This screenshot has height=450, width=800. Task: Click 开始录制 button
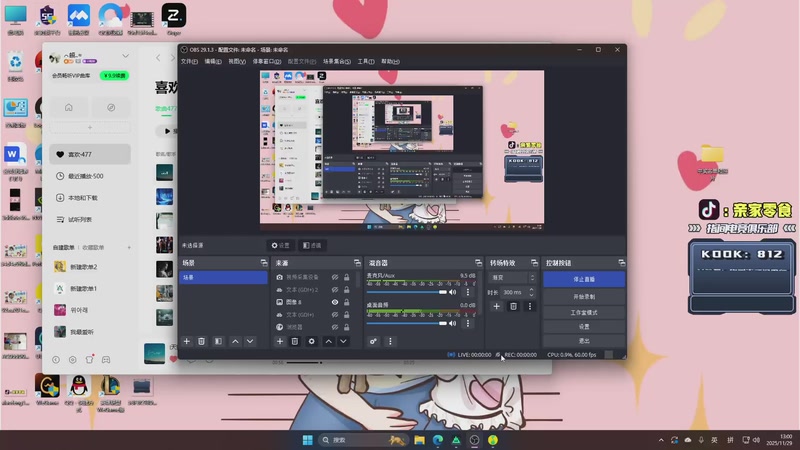[x=584, y=296]
